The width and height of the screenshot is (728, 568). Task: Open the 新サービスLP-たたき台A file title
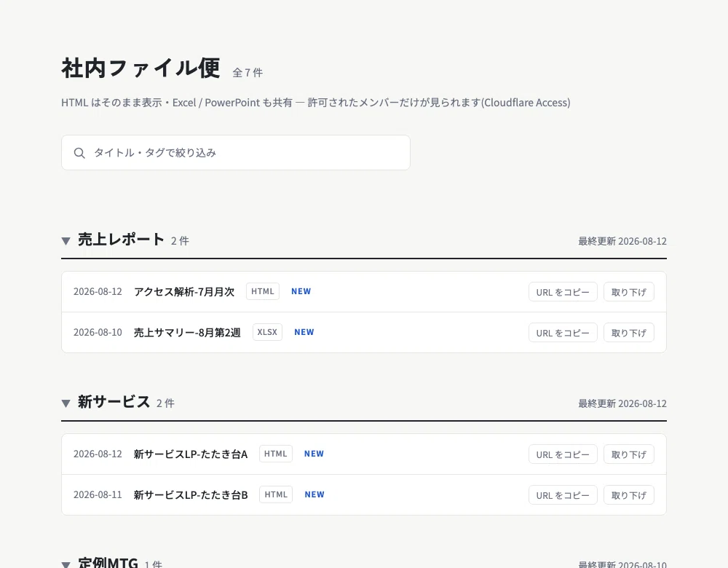tap(191, 454)
